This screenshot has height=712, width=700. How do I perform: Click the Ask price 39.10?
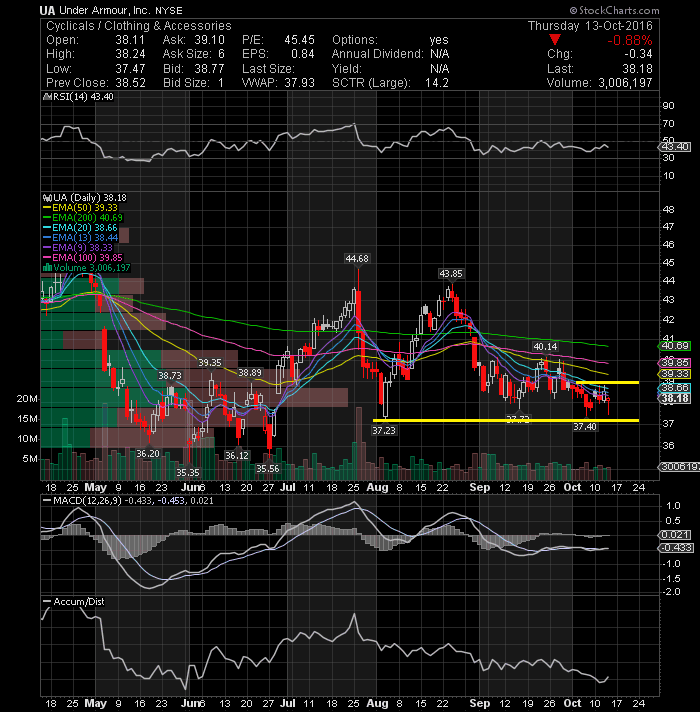click(209, 40)
